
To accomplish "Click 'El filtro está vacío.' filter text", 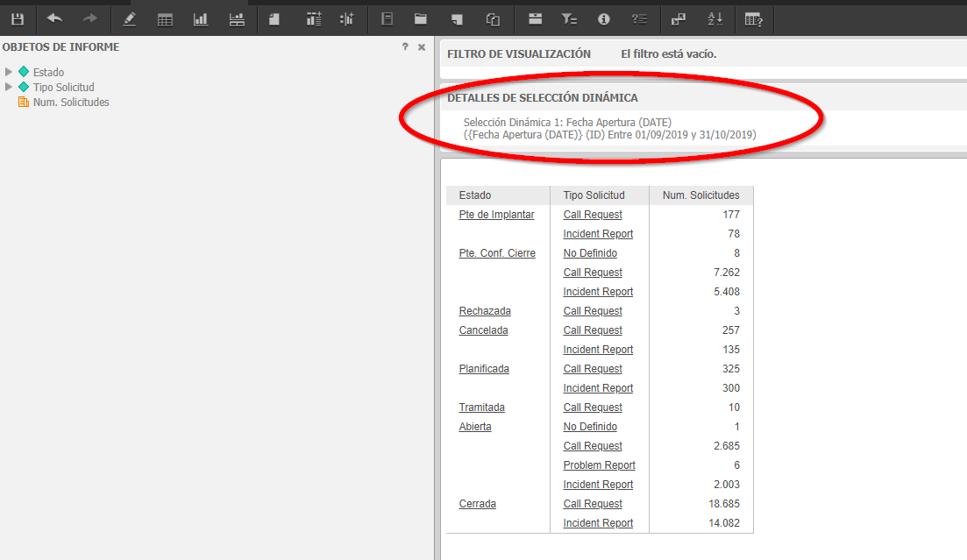I will (x=669, y=54).
